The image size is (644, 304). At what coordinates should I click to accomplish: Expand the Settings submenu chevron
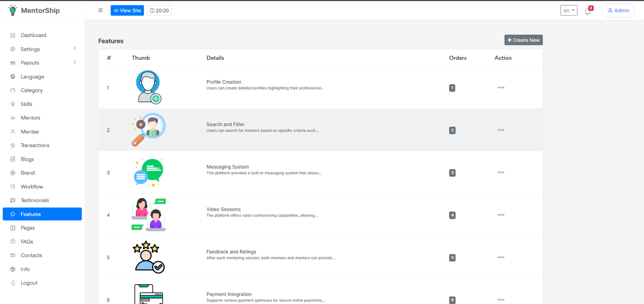click(74, 49)
